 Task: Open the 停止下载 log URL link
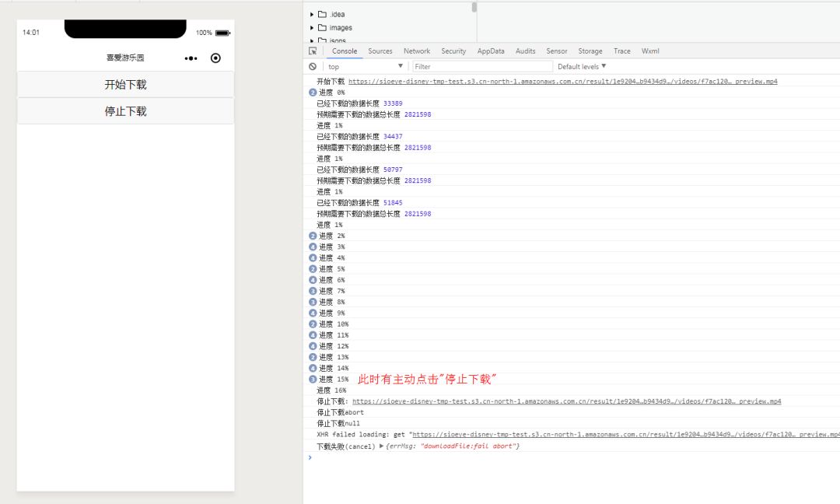click(x=567, y=401)
